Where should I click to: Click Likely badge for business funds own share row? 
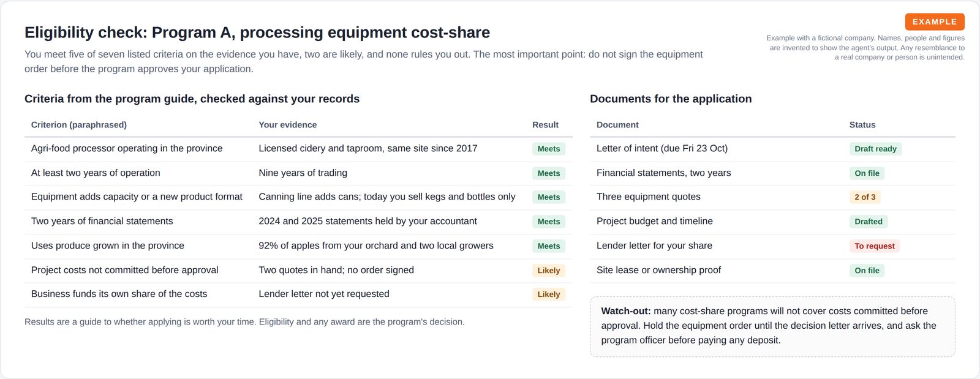[549, 295]
